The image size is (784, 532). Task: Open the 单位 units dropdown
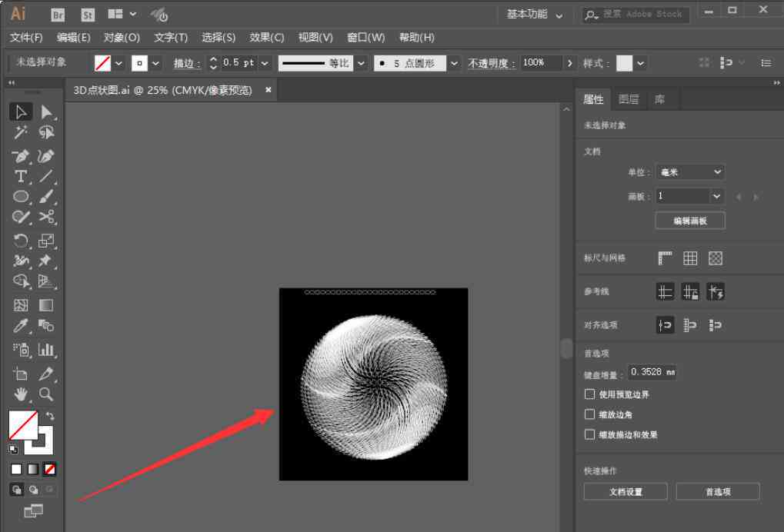click(x=690, y=172)
